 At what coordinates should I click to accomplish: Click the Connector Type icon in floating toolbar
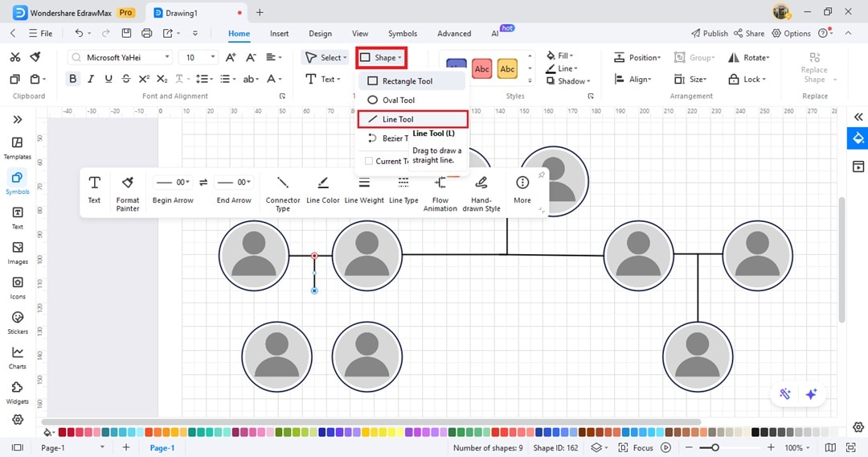283,183
